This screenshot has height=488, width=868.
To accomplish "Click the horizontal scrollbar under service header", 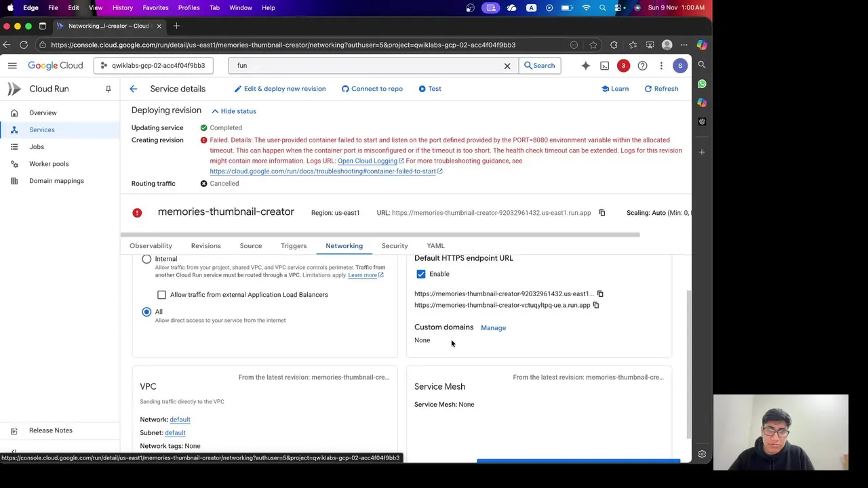I will pyautogui.click(x=380, y=235).
